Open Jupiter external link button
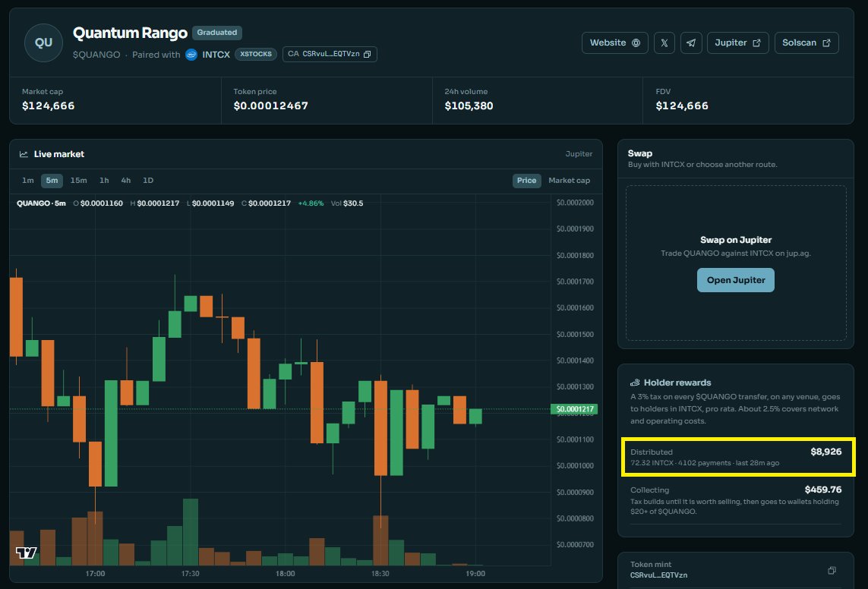Viewport: 868px width, 589px height. coord(737,43)
